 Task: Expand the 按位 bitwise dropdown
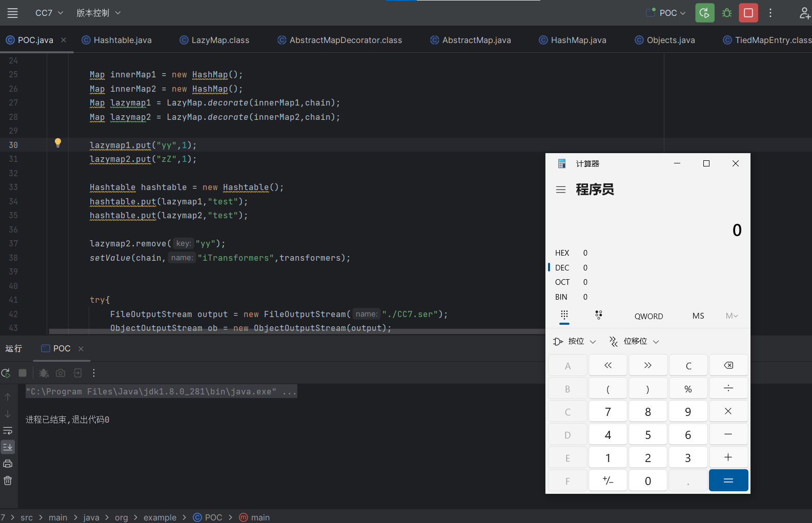575,341
